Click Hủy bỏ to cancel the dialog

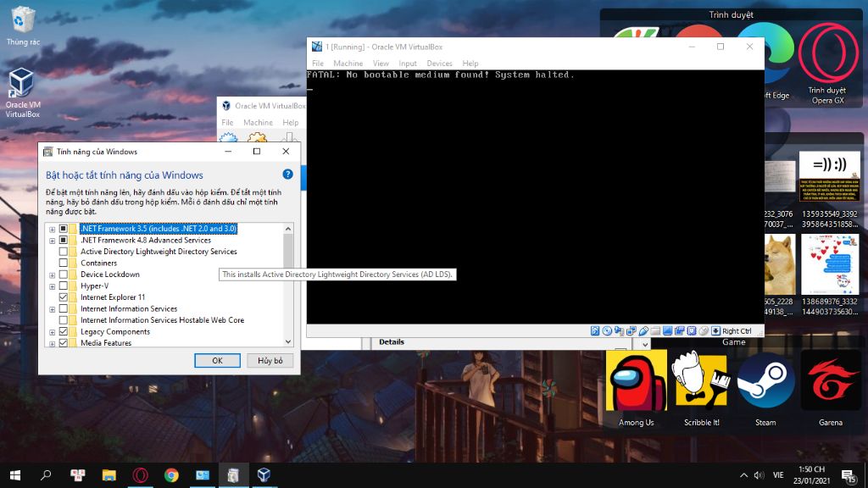pyautogui.click(x=270, y=360)
